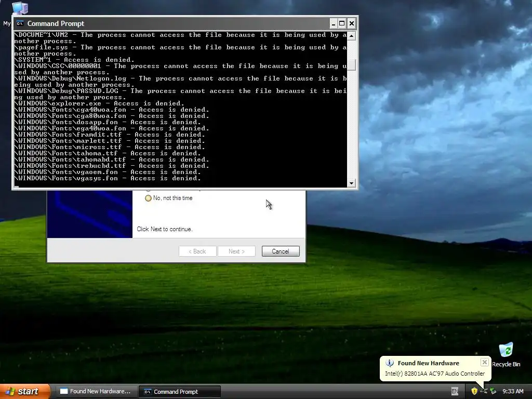The height and width of the screenshot is (399, 532).
Task: Click the trebucbd.ttf console line
Action: [112, 166]
